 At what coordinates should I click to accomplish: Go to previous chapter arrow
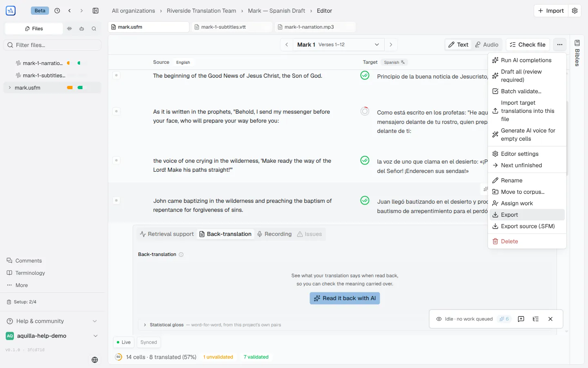pos(287,45)
